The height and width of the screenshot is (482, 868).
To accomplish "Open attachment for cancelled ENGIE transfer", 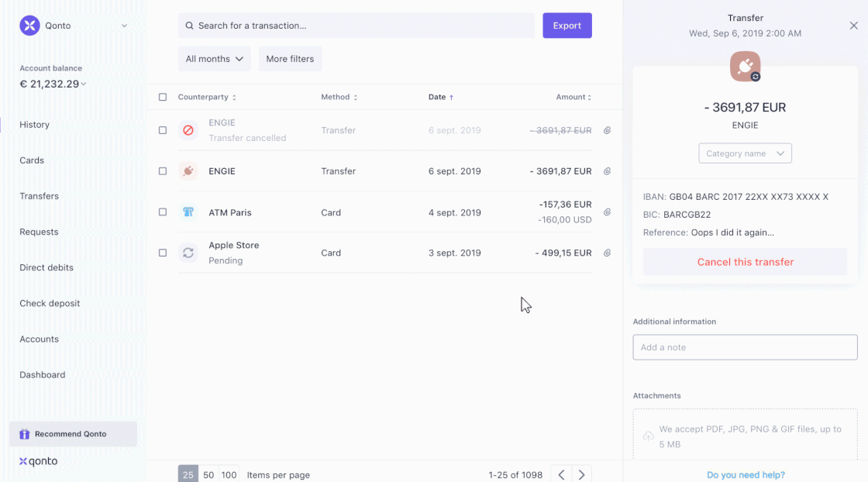I will (x=608, y=130).
